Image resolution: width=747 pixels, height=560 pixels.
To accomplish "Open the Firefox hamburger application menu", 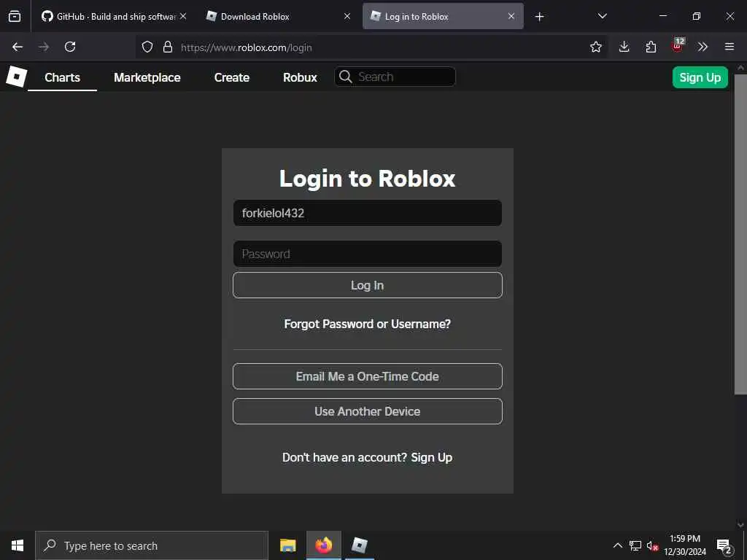I will 729,47.
